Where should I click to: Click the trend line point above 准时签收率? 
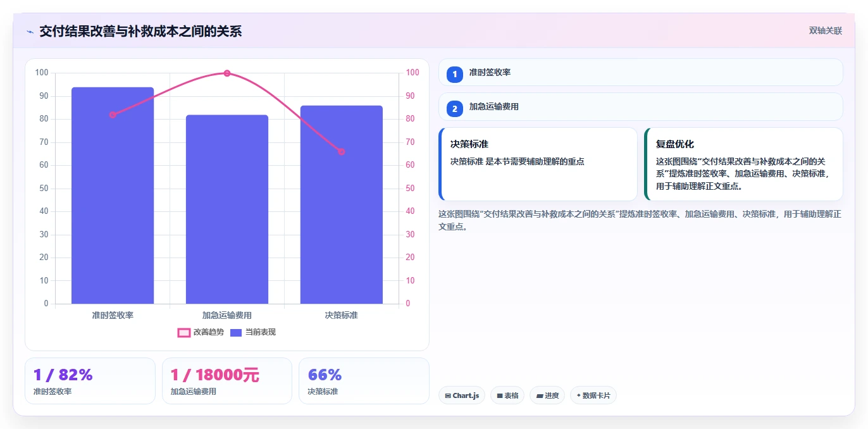tap(113, 115)
